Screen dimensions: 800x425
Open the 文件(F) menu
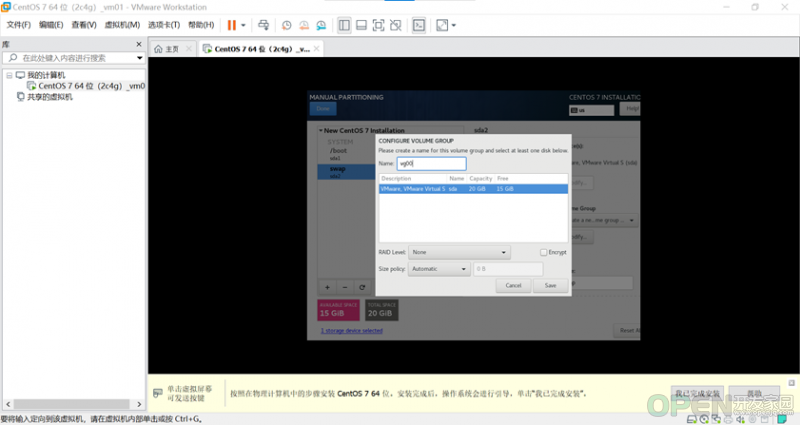point(18,25)
